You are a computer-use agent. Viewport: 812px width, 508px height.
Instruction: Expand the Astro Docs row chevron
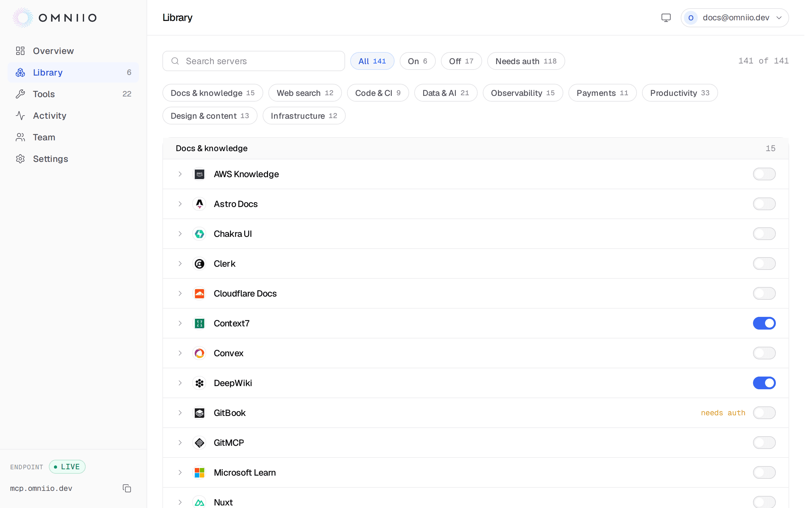[x=180, y=204]
